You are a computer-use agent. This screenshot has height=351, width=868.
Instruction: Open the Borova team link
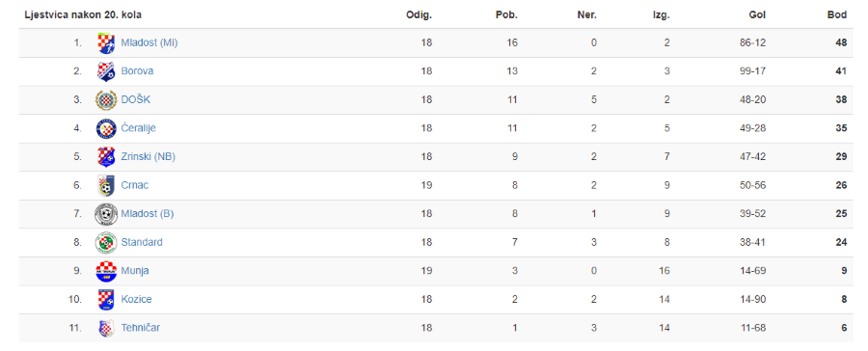[137, 71]
